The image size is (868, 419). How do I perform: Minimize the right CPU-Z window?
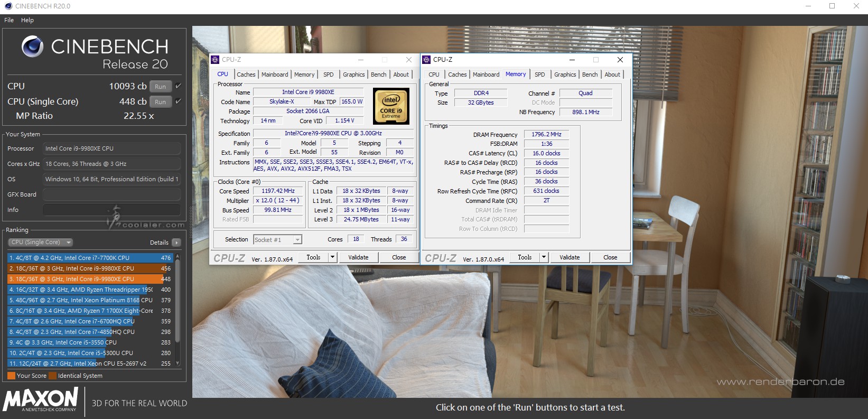572,60
